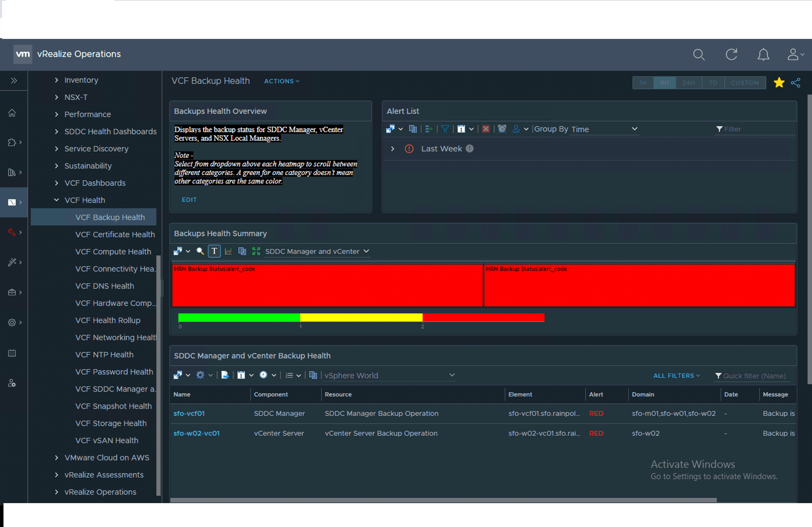Click the Quick filter (Name) field

point(754,376)
